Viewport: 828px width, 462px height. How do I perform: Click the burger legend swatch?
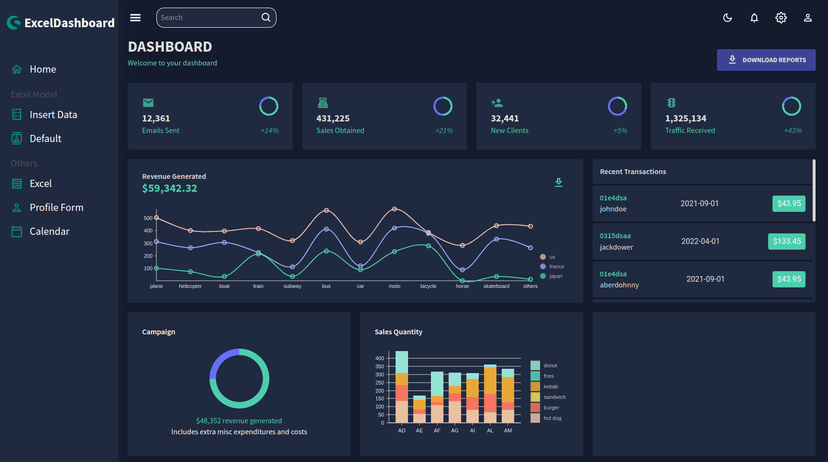[x=535, y=408]
